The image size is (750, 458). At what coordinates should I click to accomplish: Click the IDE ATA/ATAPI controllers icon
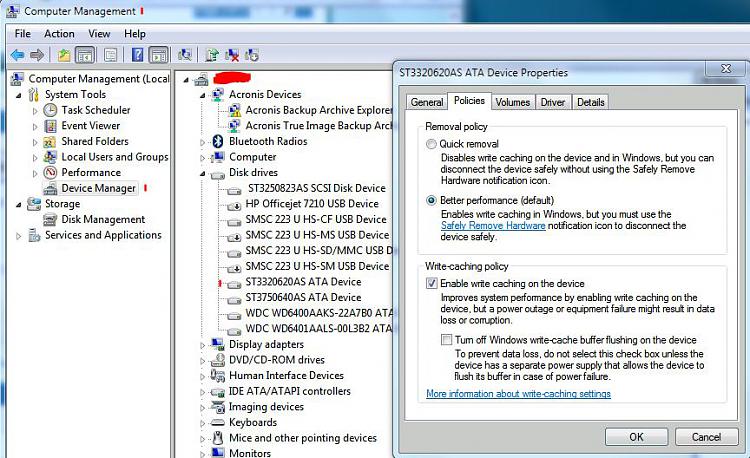(218, 392)
